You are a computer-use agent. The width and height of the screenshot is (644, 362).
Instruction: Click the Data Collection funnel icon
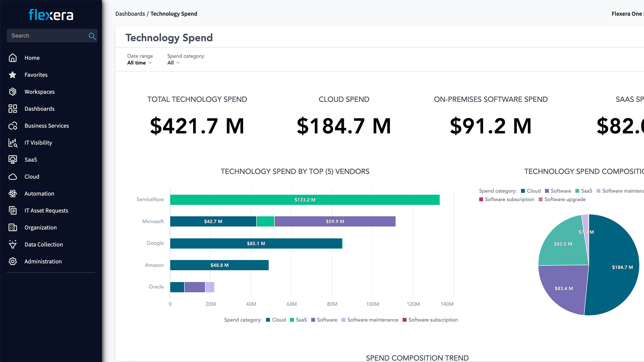(13, 245)
